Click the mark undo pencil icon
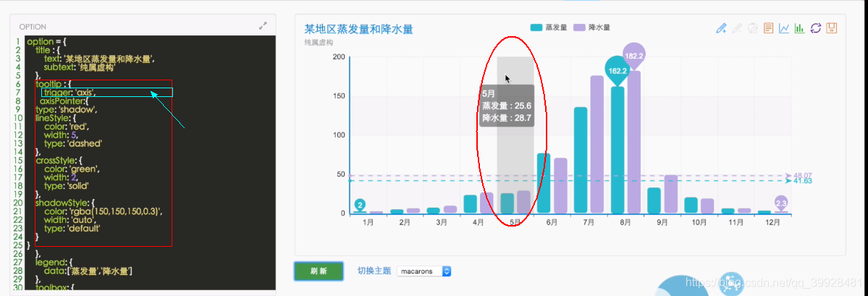The width and height of the screenshot is (868, 296). 737,28
